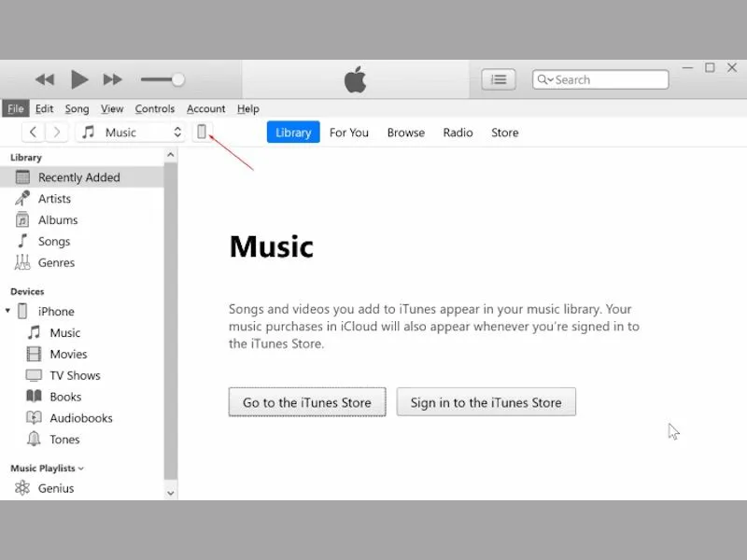Click the Tones bell icon
Screen dimensions: 747x560
(34, 439)
